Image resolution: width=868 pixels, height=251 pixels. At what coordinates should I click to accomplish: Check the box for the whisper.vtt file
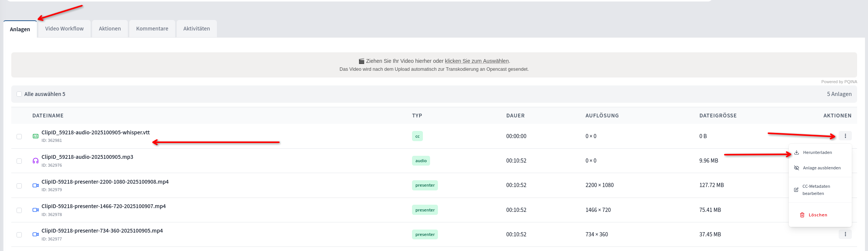(x=19, y=137)
